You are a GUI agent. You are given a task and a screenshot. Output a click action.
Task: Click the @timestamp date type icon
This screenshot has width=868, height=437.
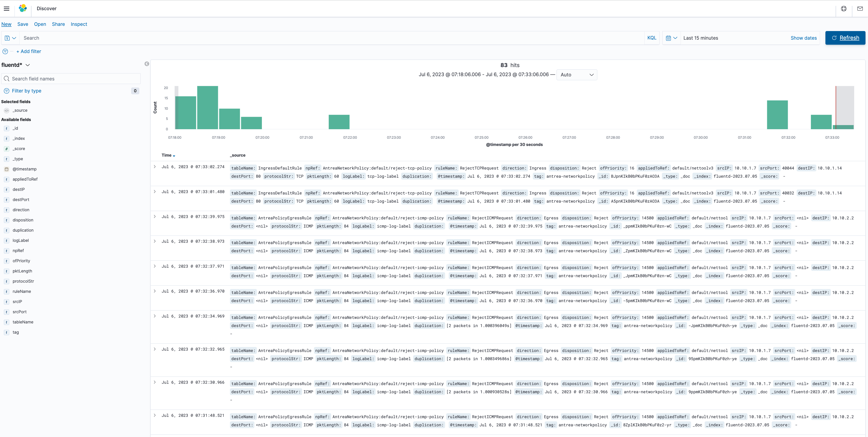click(6, 169)
